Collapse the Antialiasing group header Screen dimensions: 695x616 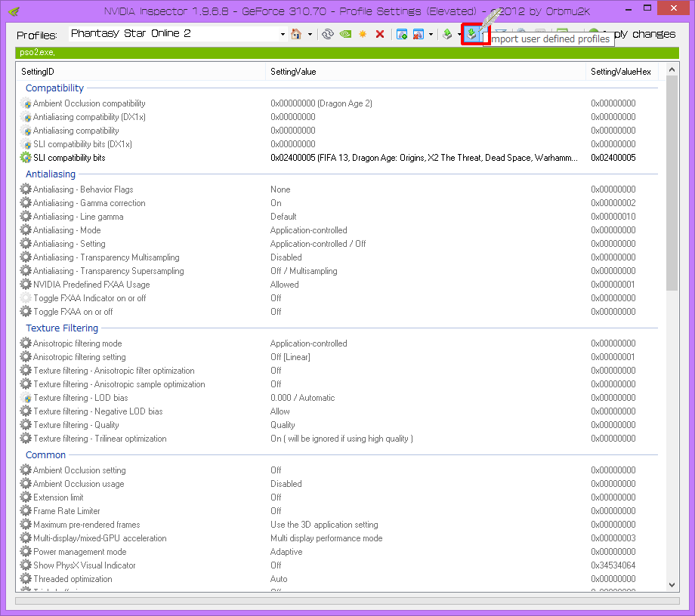click(x=51, y=174)
